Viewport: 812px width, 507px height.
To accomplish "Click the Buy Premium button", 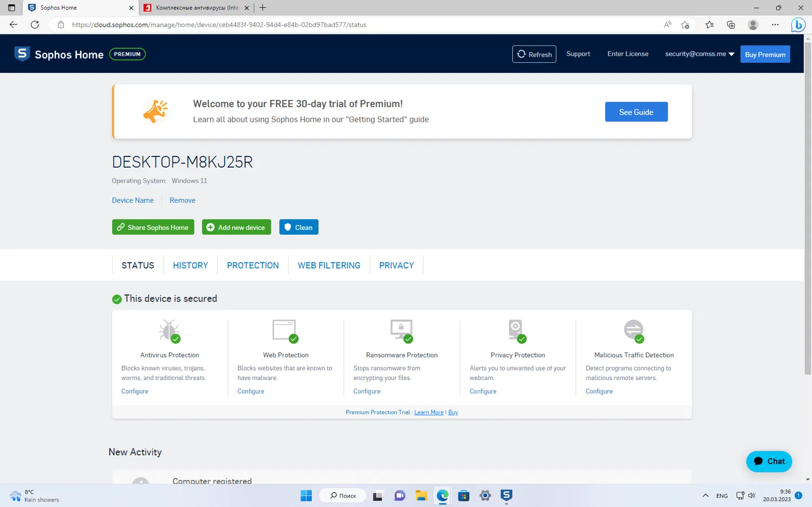I will pyautogui.click(x=765, y=54).
